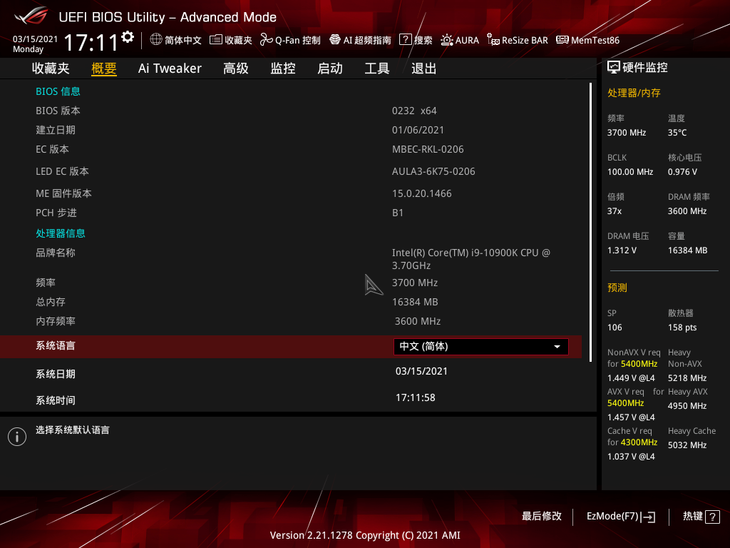Viewport: 730px width, 548px height.
Task: Click the gear icon beside the clock
Action: (x=127, y=37)
